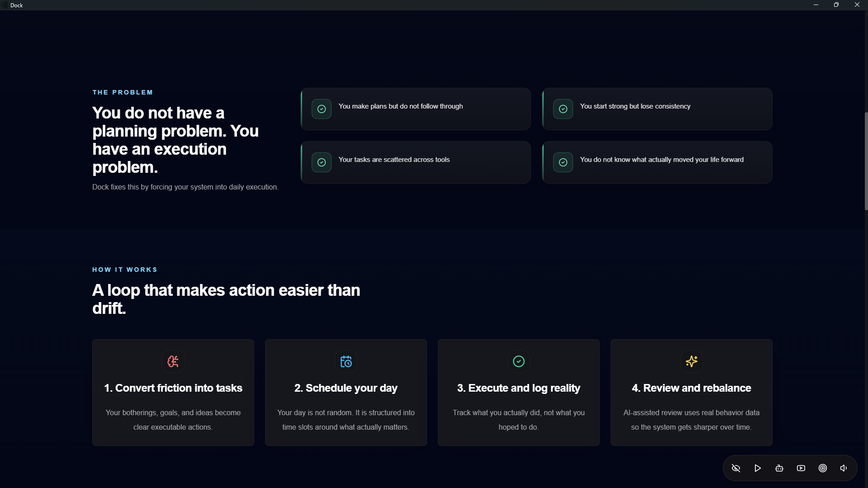The image size is (868, 488).
Task: Toggle the crossed-out eye visibility icon
Action: 736,468
